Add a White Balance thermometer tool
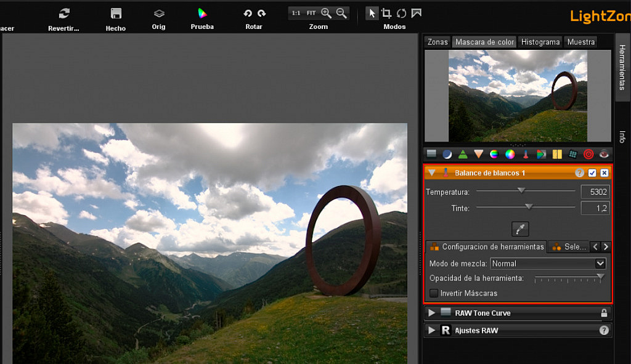Viewport: 631px width, 364px height. pos(524,154)
